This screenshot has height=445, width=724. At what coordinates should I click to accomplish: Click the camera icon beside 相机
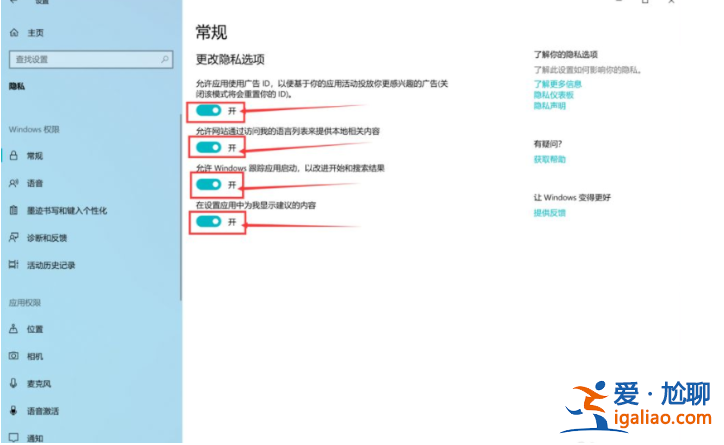click(x=14, y=356)
